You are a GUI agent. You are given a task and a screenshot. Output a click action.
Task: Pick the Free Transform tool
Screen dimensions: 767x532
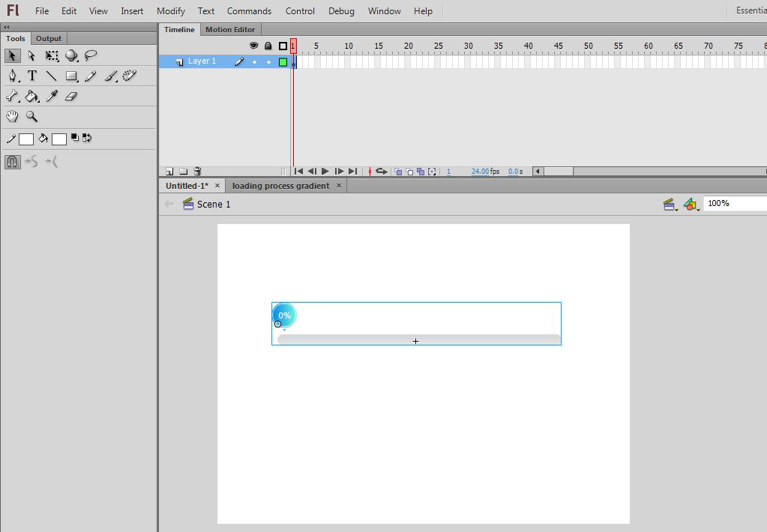(x=52, y=55)
